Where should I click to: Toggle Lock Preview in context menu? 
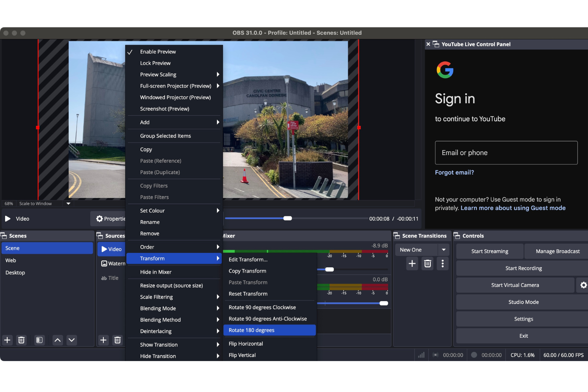[174, 63]
